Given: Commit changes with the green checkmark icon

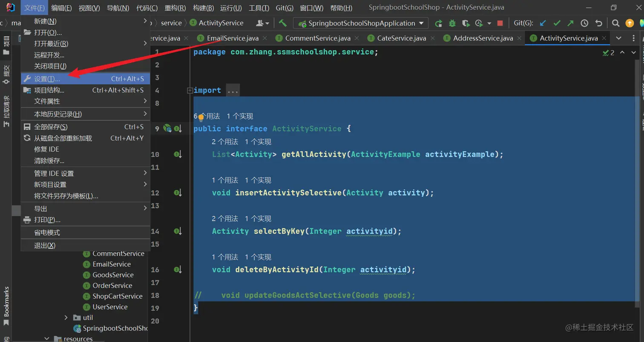Looking at the screenshot, I should click(x=557, y=23).
